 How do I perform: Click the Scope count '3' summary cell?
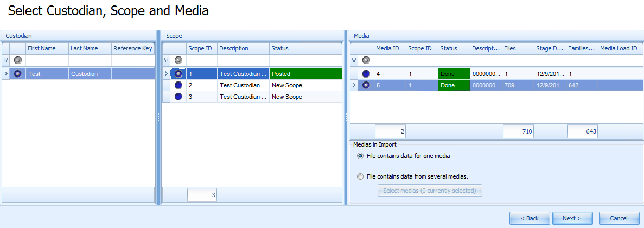[202, 195]
